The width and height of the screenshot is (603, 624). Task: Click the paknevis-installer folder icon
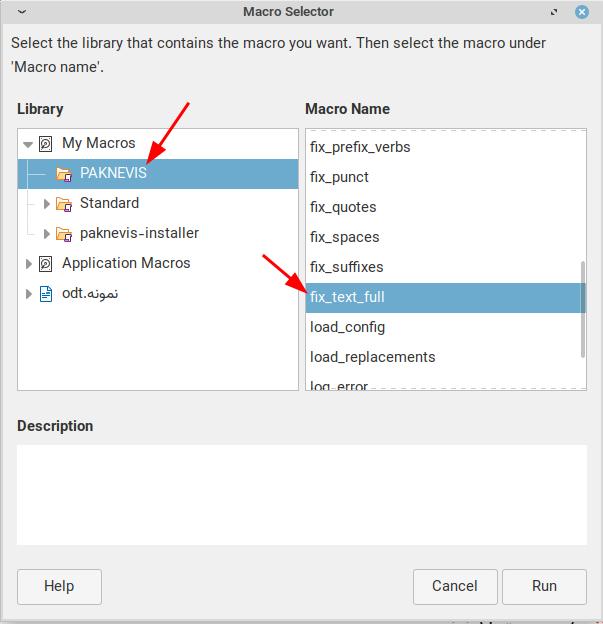click(64, 234)
